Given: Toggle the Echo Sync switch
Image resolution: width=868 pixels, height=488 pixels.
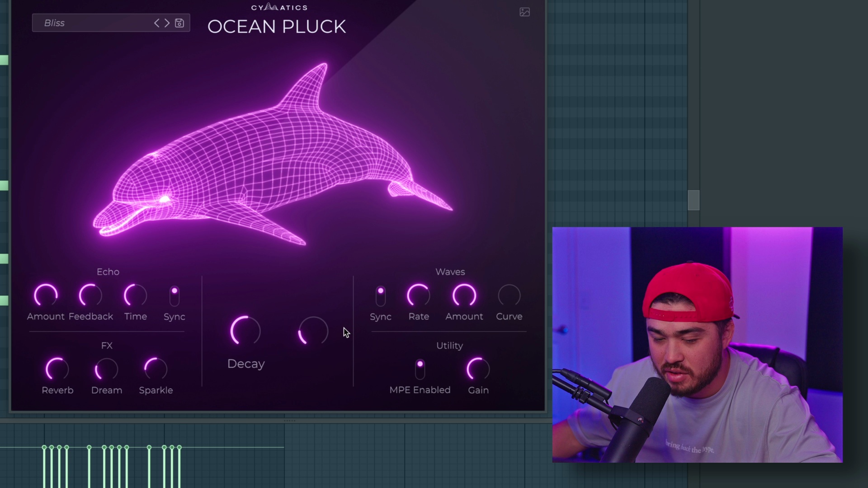Looking at the screenshot, I should [175, 296].
